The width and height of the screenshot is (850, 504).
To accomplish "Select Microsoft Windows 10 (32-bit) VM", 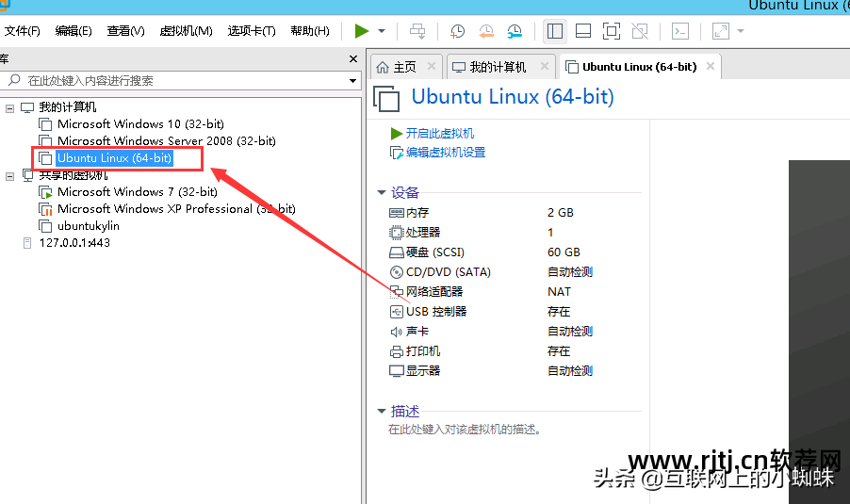I will (x=140, y=124).
